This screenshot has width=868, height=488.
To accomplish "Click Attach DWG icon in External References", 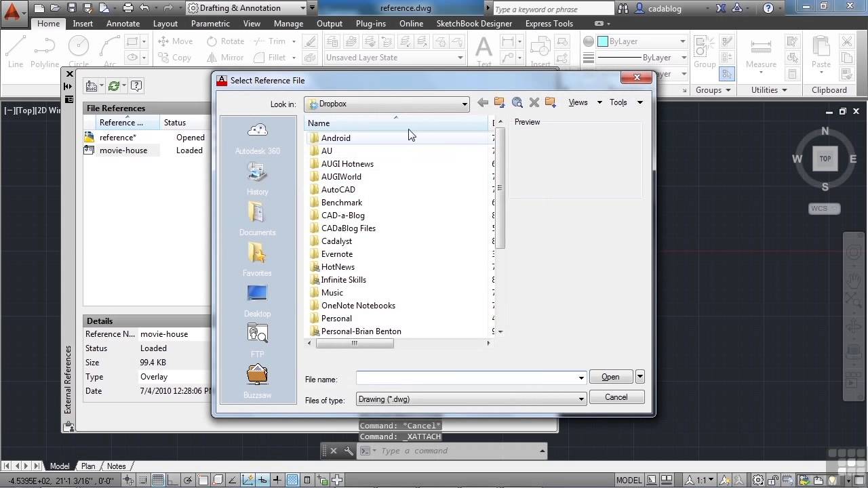I will click(90, 86).
